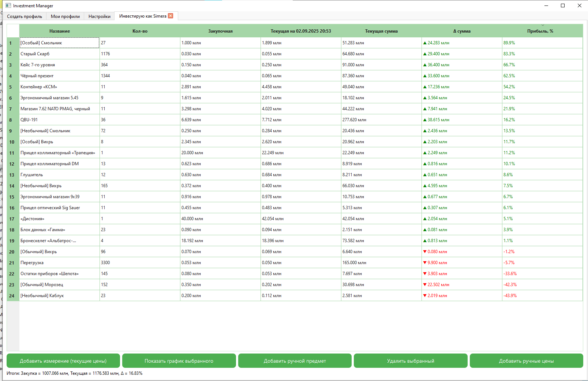Toggle sort on Прибыль, % column header
This screenshot has height=381, width=588.
point(543,31)
